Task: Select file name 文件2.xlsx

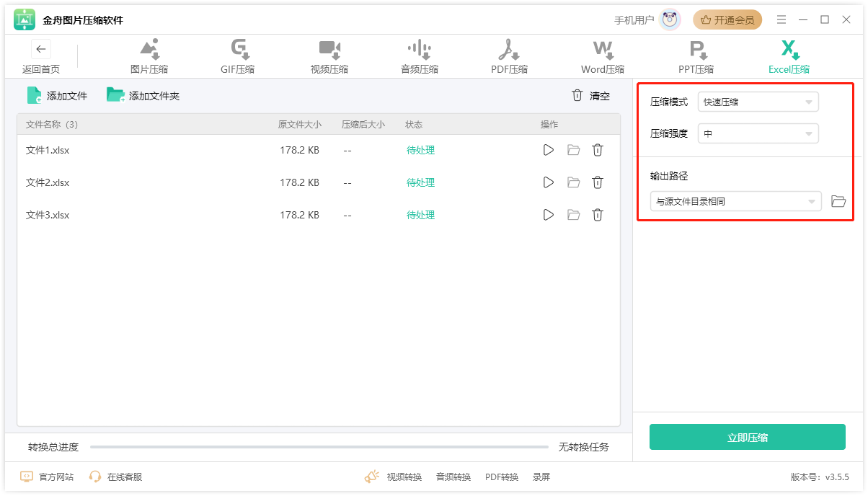Action: [48, 182]
